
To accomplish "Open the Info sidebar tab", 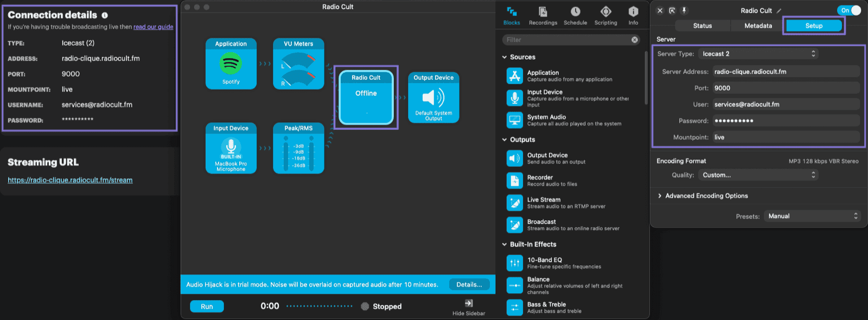I will click(x=633, y=16).
